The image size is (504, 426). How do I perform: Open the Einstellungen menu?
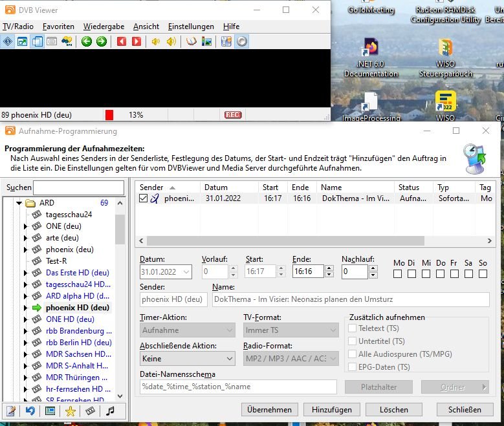click(x=191, y=27)
